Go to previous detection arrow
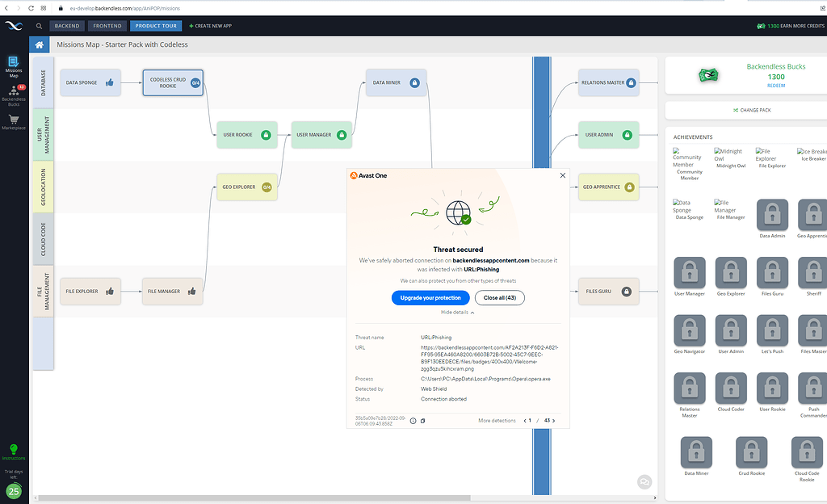The width and height of the screenshot is (827, 504). point(524,421)
